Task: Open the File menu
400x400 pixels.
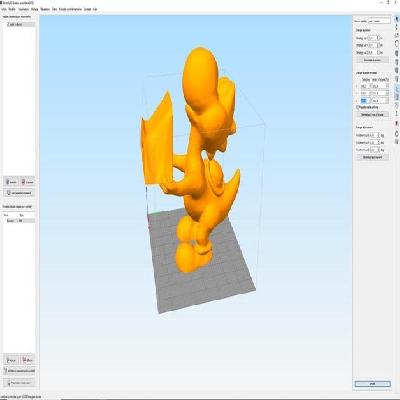Action: point(3,9)
